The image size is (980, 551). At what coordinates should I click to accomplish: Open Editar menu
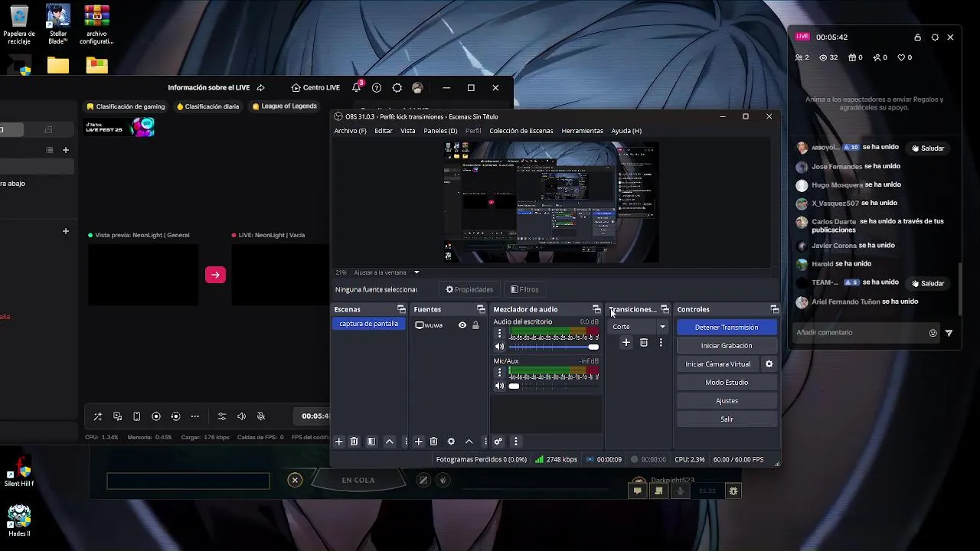tap(384, 131)
